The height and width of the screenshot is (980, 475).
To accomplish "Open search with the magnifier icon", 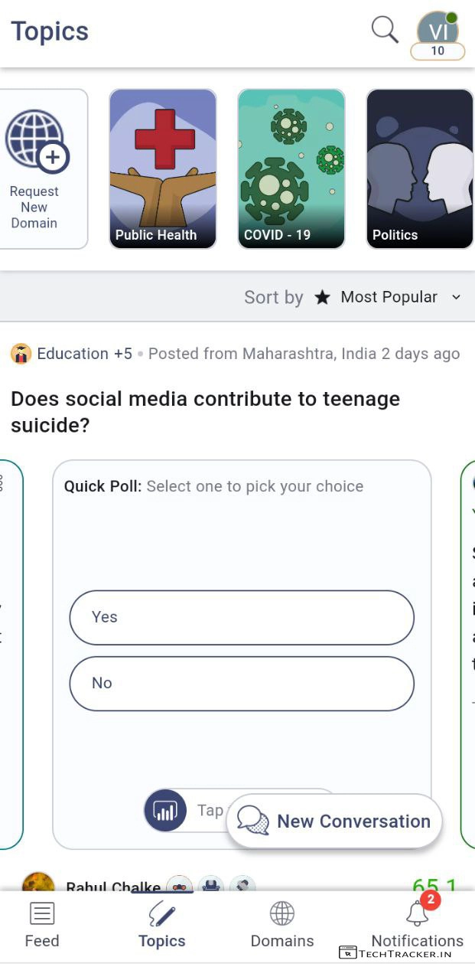I will [x=385, y=30].
